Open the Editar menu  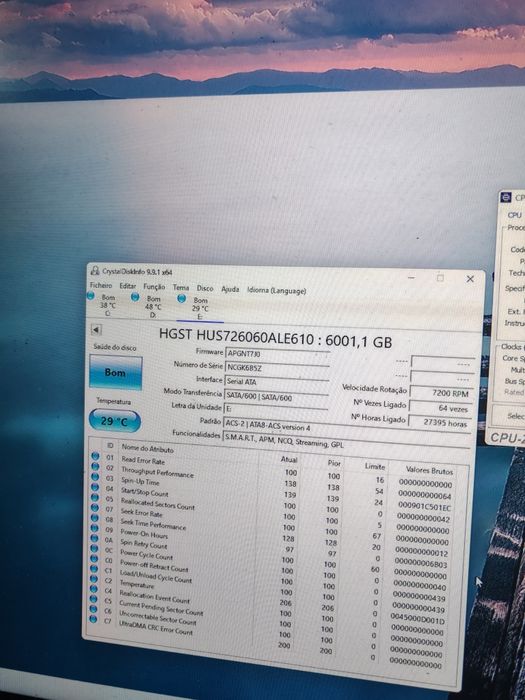click(128, 286)
